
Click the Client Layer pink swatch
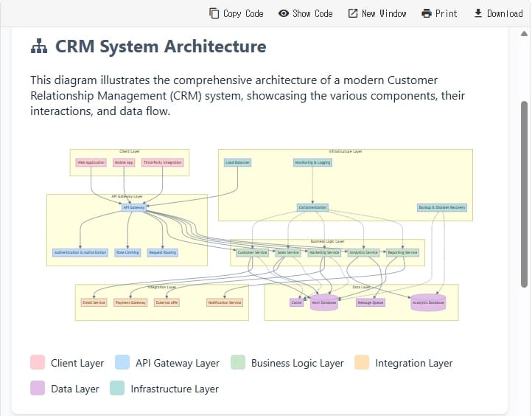[38, 363]
